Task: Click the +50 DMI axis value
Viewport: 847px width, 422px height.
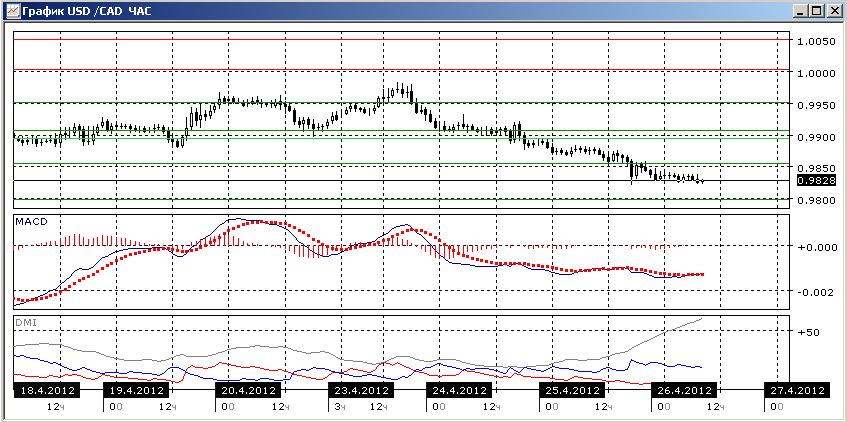Action: (808, 332)
